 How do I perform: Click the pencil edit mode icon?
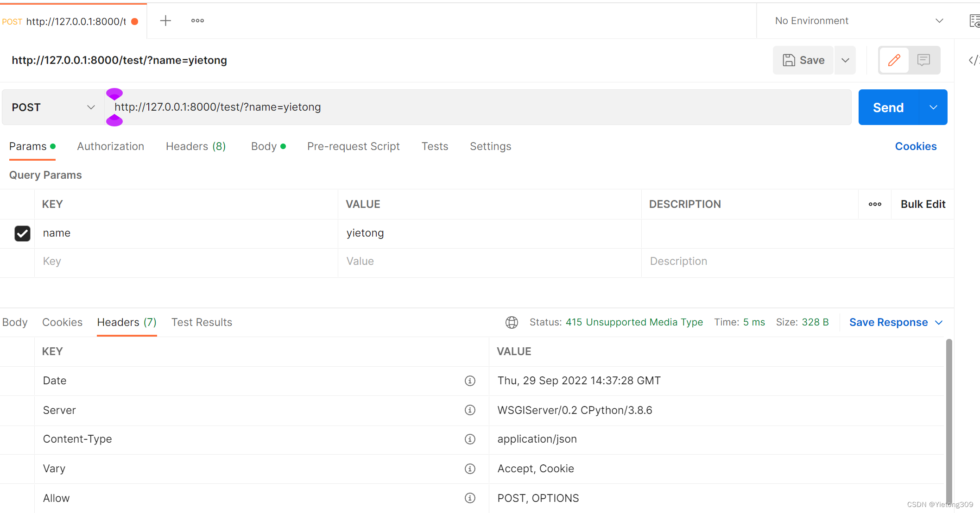pos(894,60)
